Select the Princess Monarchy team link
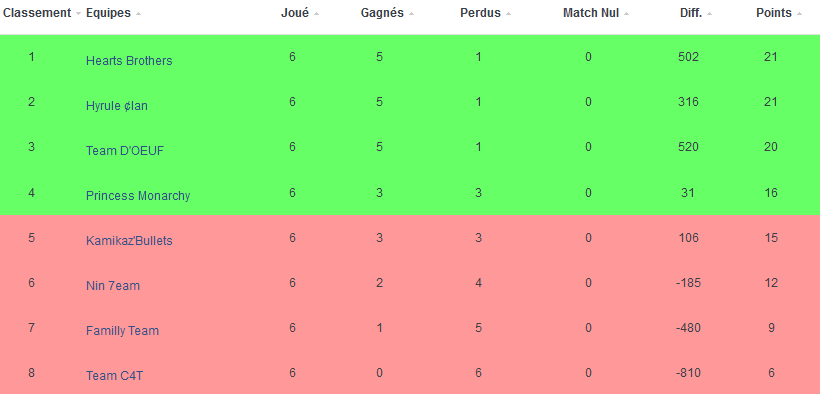The height and width of the screenshot is (394, 820). click(138, 196)
